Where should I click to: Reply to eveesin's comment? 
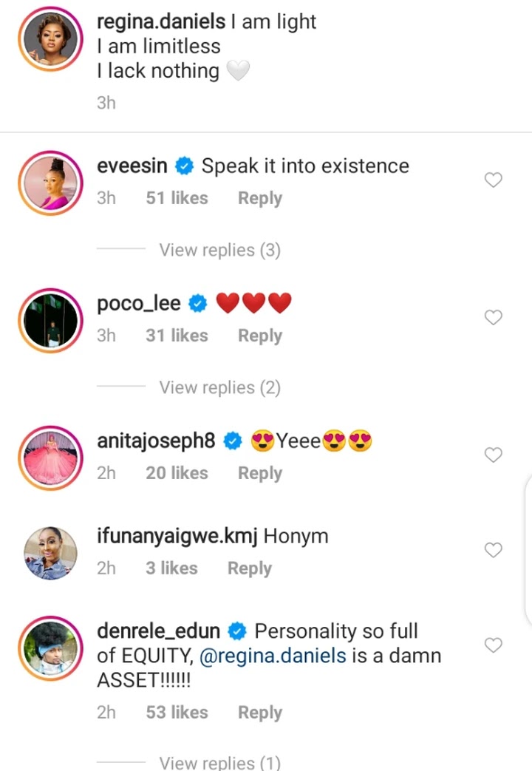pyautogui.click(x=260, y=198)
